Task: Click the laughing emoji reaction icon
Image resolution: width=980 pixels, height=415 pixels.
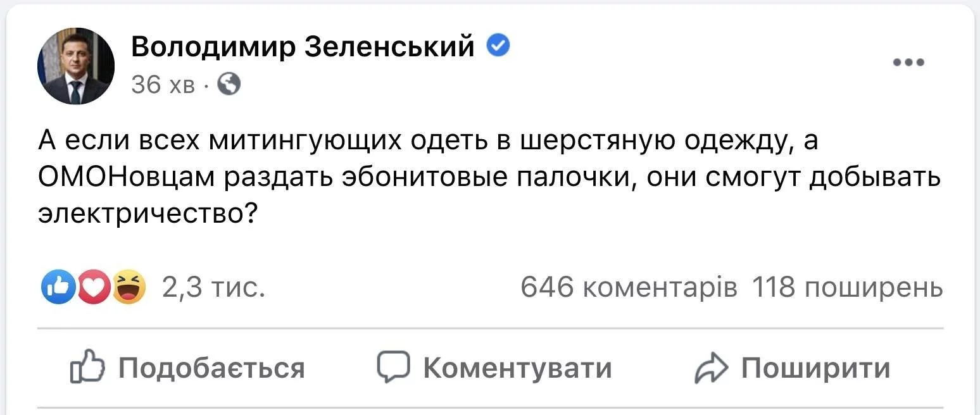Action: 129,288
